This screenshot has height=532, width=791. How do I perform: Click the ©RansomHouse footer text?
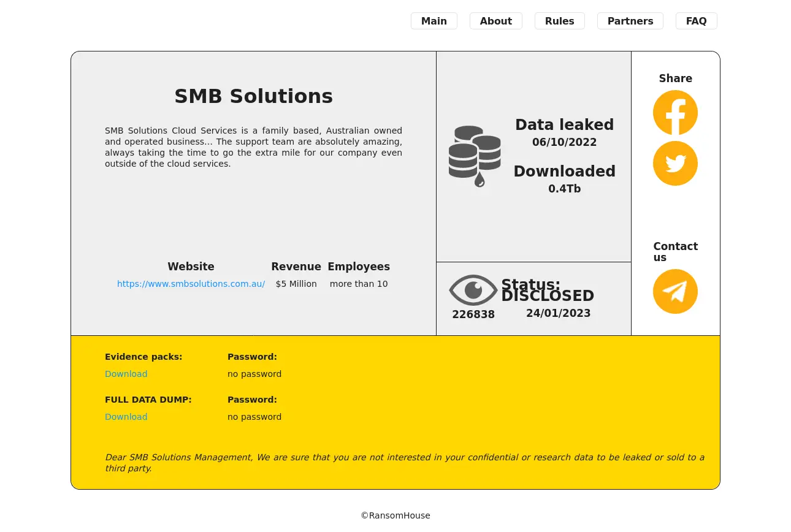(x=395, y=515)
